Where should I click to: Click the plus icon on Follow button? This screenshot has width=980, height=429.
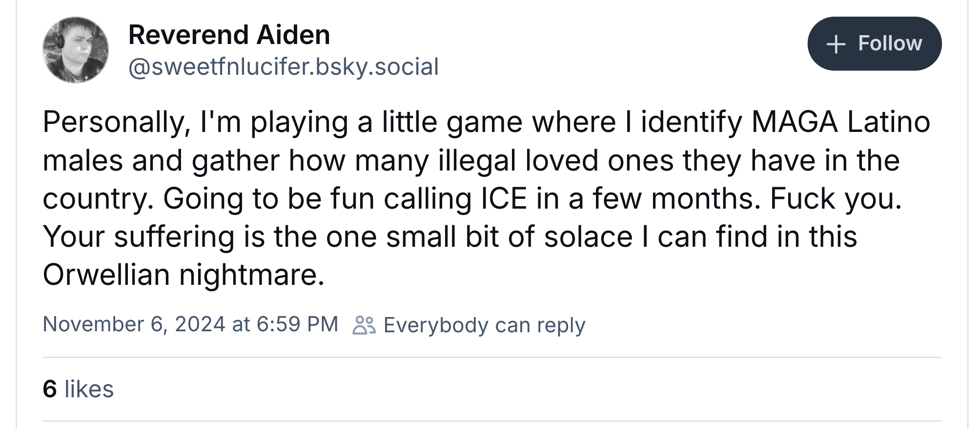[836, 44]
